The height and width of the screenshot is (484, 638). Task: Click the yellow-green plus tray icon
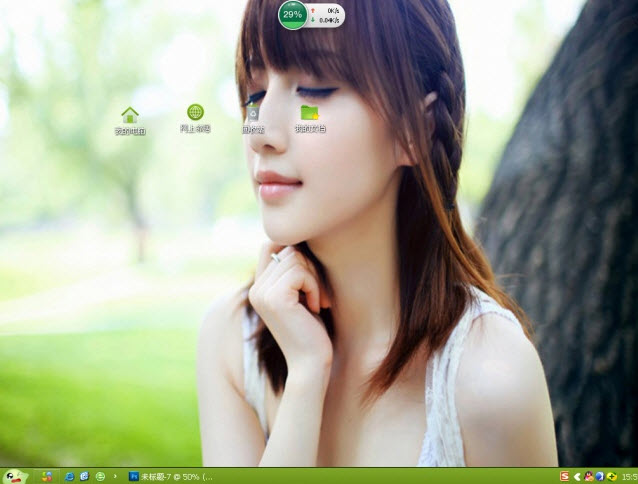tap(611, 476)
